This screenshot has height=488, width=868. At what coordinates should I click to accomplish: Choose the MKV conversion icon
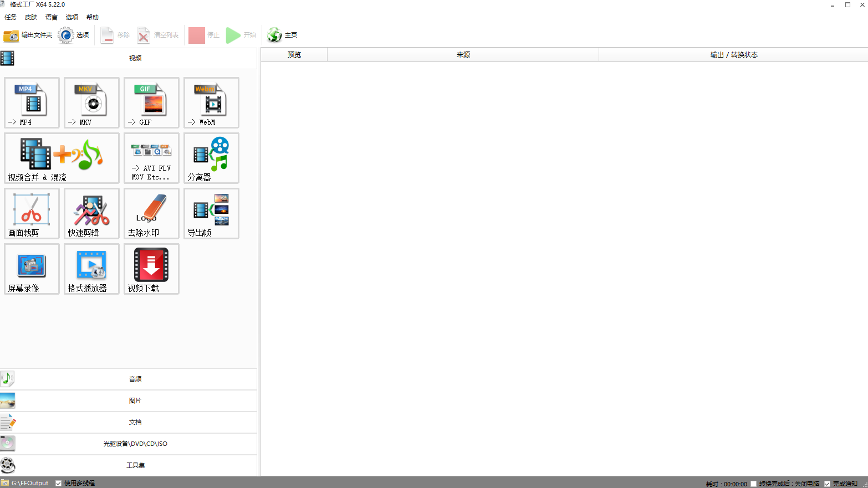pyautogui.click(x=91, y=103)
